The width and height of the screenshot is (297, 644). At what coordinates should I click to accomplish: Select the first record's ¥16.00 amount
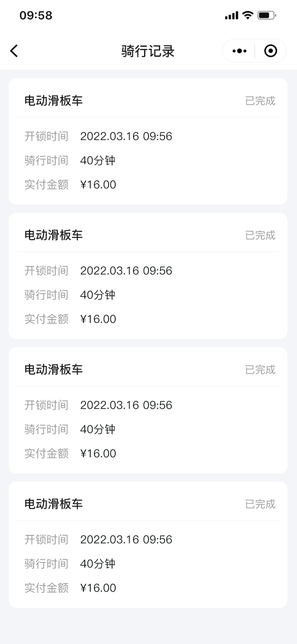pyautogui.click(x=98, y=184)
